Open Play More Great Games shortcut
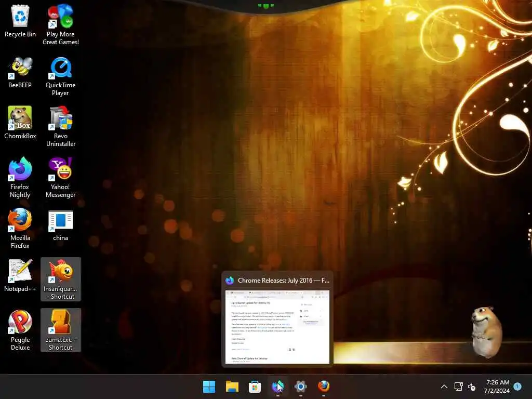This screenshot has width=532, height=399. click(x=61, y=24)
